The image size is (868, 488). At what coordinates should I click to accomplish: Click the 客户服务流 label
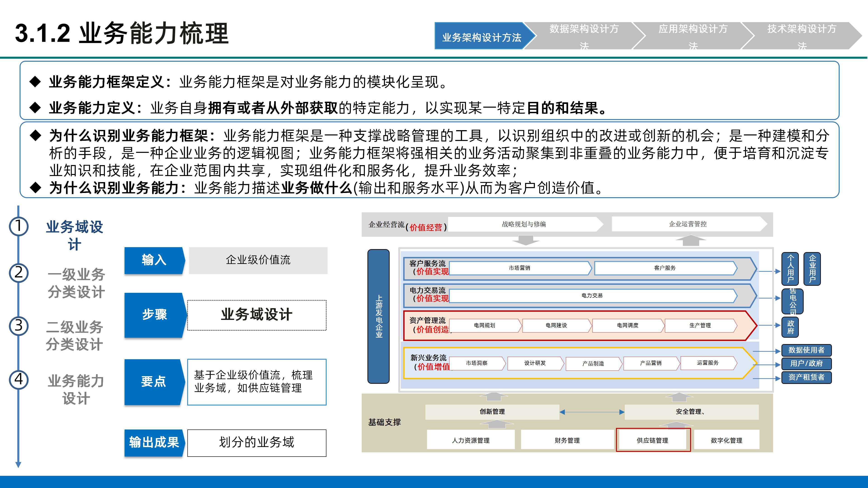click(x=427, y=263)
